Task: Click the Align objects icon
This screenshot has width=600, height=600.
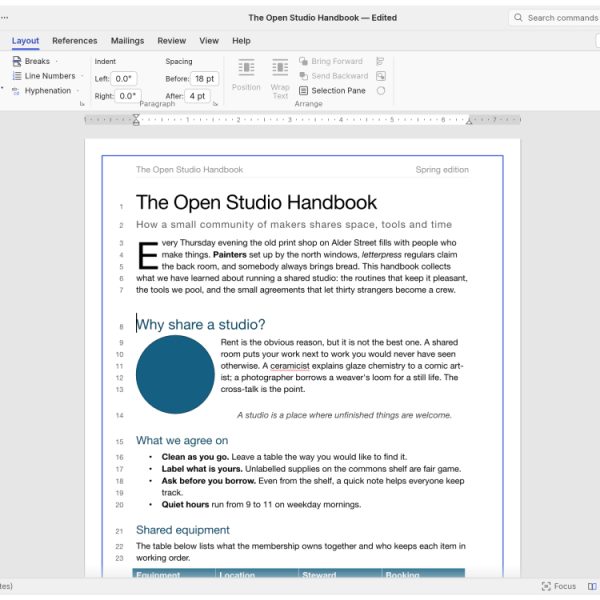Action: click(x=380, y=61)
